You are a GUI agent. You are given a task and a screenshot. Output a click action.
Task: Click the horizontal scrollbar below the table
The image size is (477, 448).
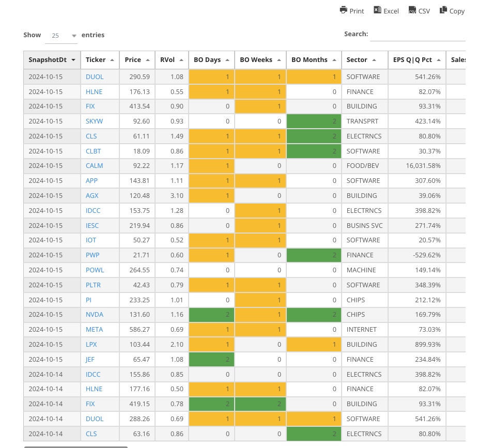(75, 446)
